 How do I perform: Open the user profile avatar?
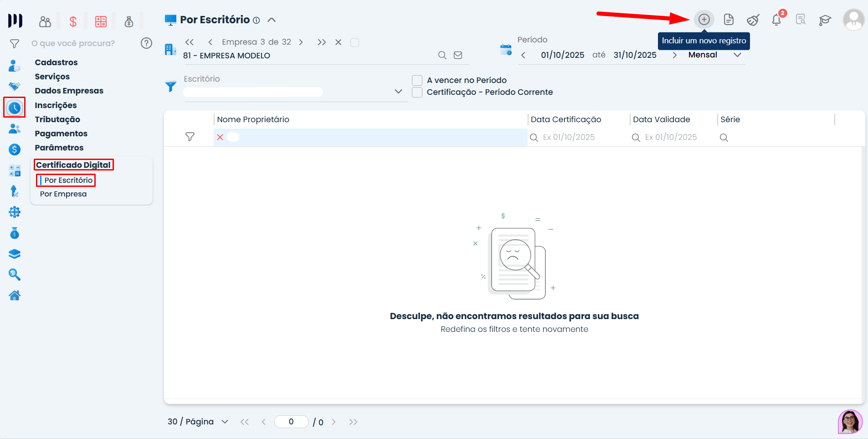[853, 20]
